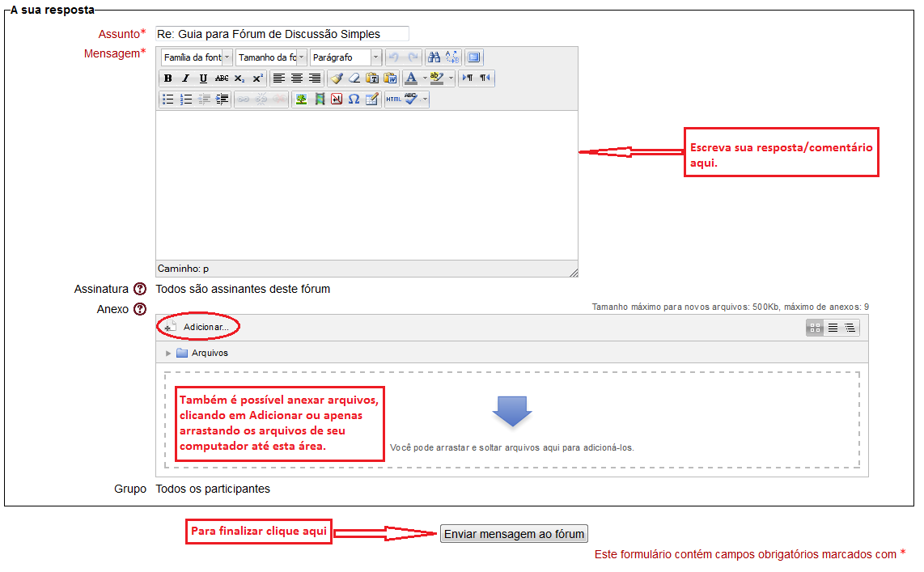Viewport: 924px width, 572px height.
Task: Center align the message text
Action: pos(297,78)
